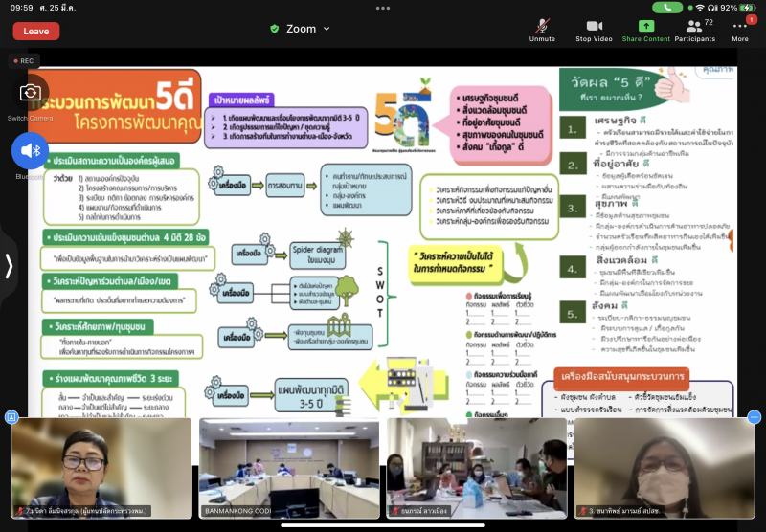Open the three-dot multitasking menu
The image size is (766, 532).
[x=383, y=8]
